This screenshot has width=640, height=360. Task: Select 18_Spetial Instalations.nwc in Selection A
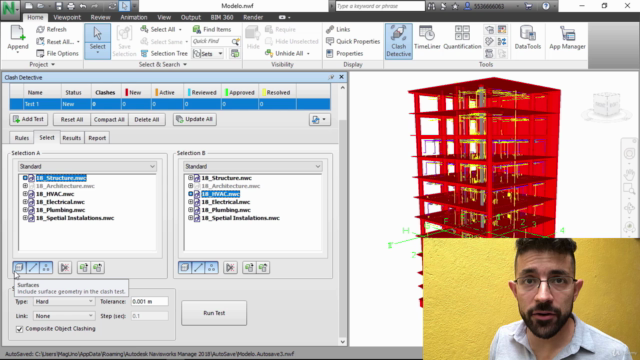75,218
